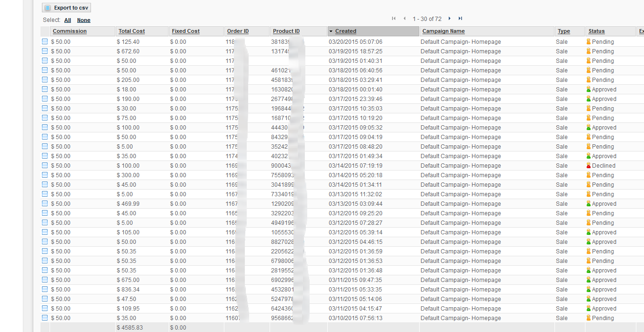Go to the first page of results
644x332 pixels.
click(x=394, y=19)
